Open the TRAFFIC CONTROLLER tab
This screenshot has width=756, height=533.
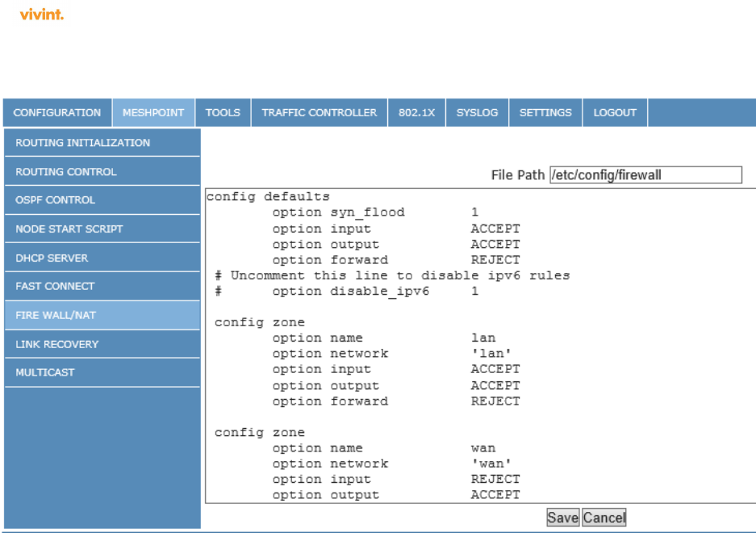coord(320,112)
